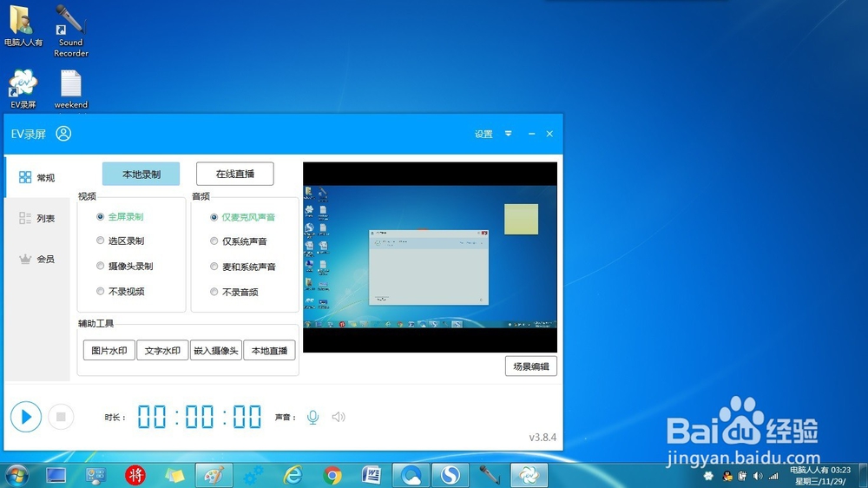Open Microsoft Word from the taskbar
The height and width of the screenshot is (488, 868).
click(x=372, y=475)
